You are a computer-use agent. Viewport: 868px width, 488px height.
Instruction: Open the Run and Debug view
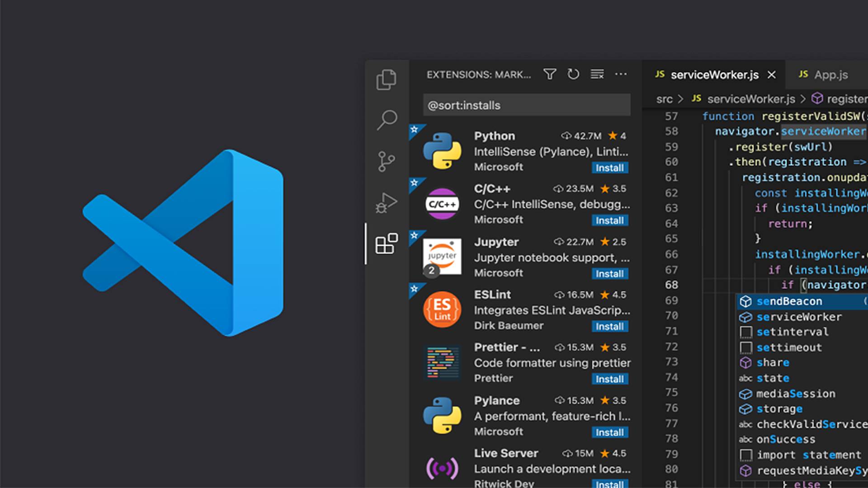[386, 202]
